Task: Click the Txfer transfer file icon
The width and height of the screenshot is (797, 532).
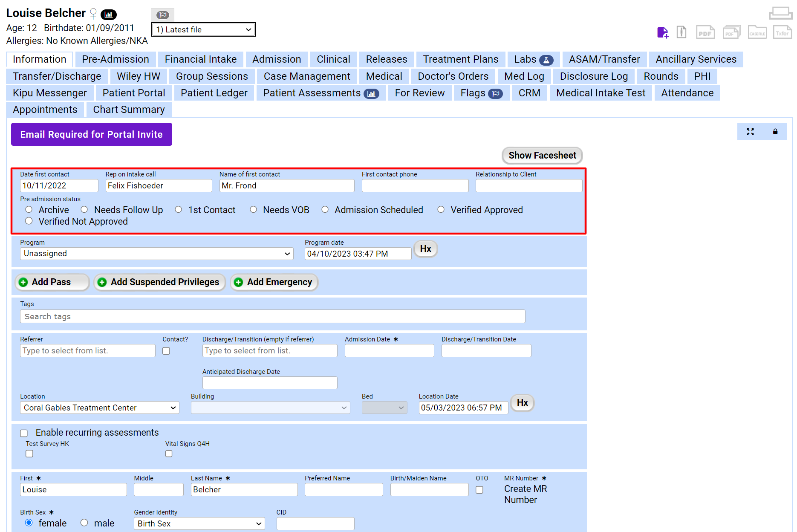Action: pos(782,33)
